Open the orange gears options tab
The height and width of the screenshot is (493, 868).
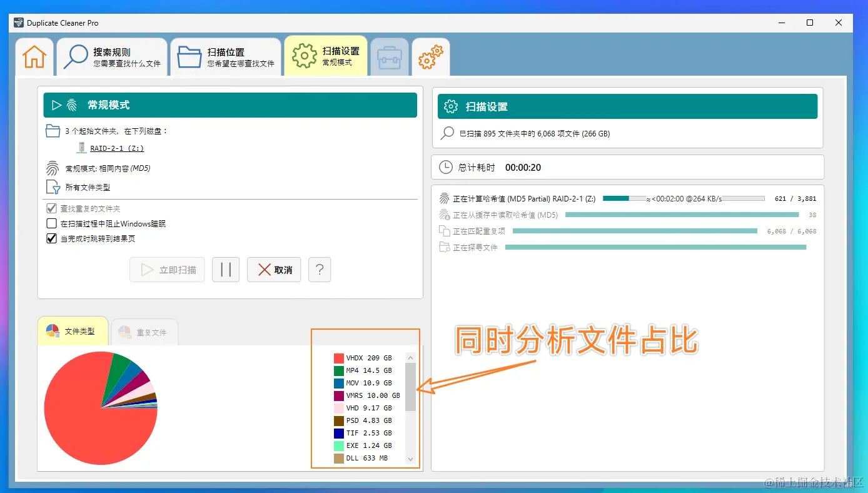point(431,57)
